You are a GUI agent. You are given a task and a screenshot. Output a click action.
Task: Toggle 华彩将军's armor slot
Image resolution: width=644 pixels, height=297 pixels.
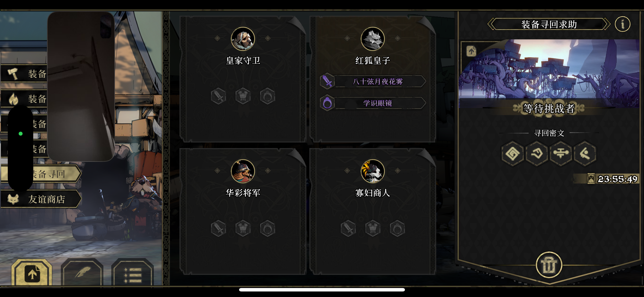pyautogui.click(x=243, y=228)
